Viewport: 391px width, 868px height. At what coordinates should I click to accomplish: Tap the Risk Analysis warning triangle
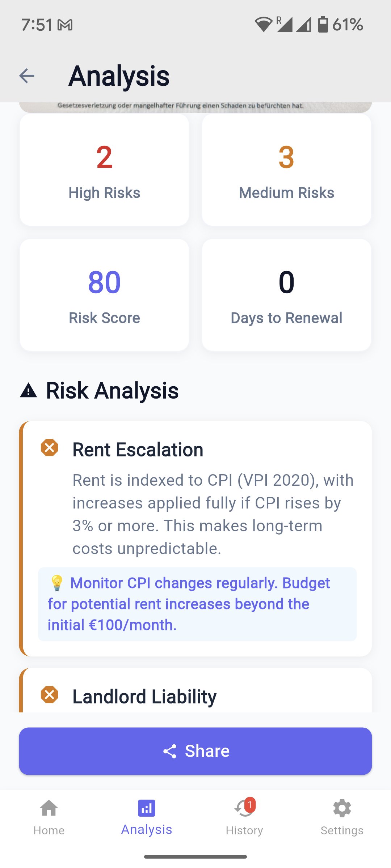click(29, 391)
